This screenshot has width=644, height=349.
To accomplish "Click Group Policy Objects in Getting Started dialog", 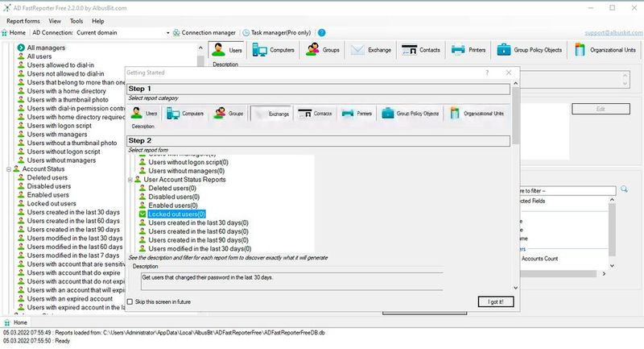I will click(410, 113).
